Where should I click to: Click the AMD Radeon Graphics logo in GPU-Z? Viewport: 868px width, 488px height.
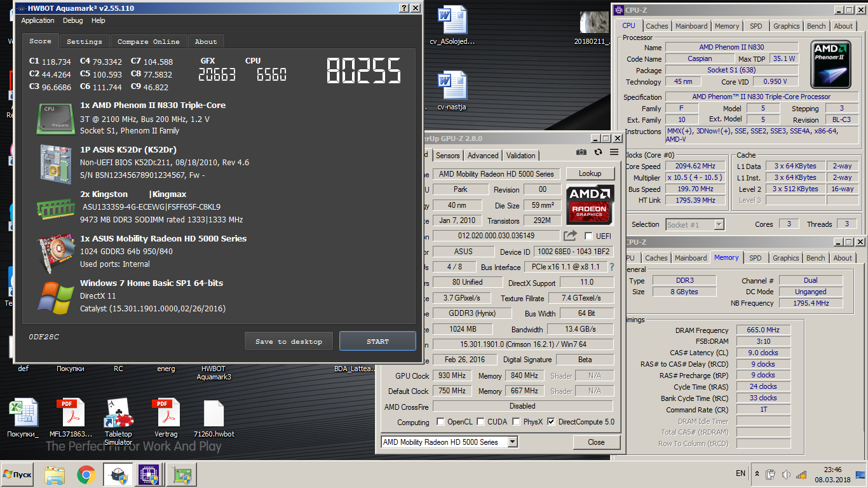[x=590, y=205]
